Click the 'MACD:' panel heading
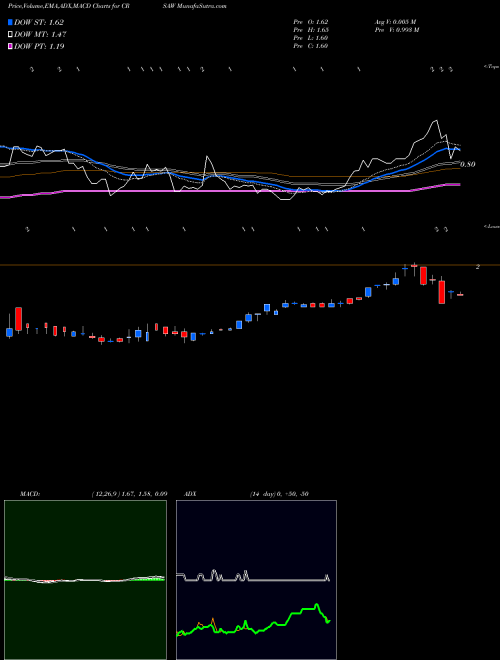Image resolution: width=500 pixels, height=660 pixels. 29,494
